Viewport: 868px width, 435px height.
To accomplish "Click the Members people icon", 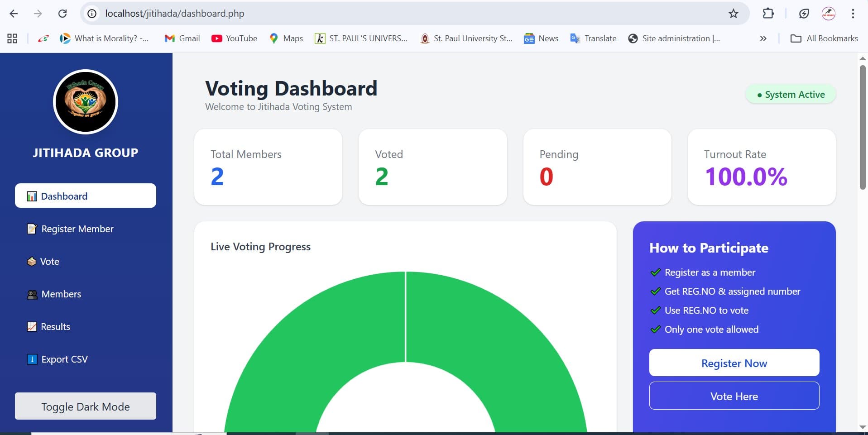I will point(31,294).
